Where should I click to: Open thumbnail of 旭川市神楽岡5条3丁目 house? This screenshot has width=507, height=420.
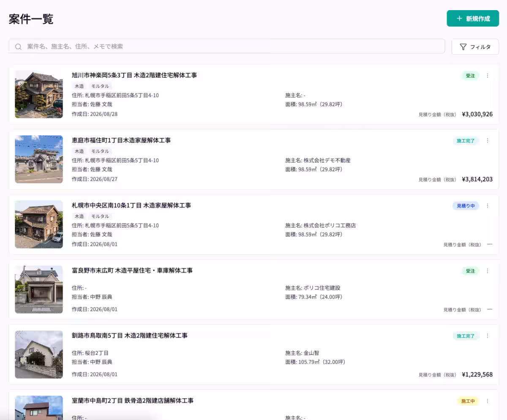(39, 94)
